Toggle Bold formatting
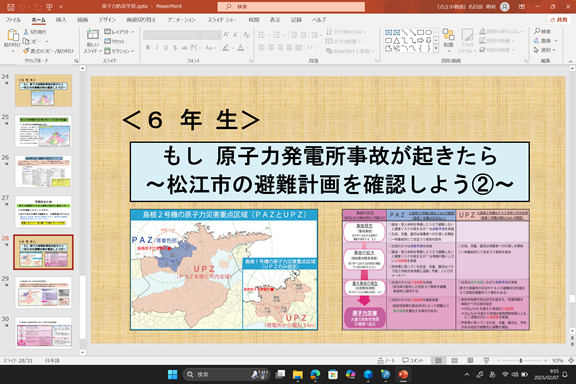 point(148,48)
